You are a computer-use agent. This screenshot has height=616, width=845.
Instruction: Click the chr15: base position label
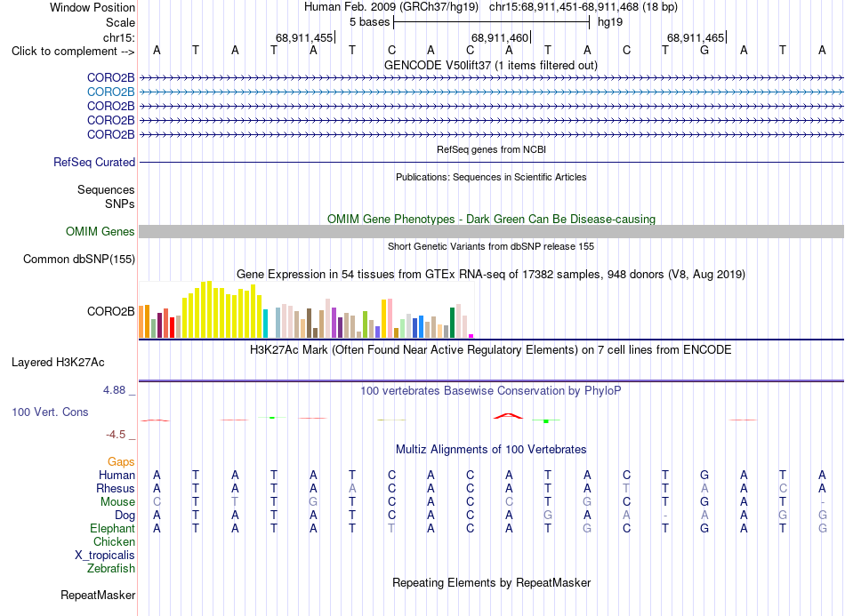coord(119,37)
